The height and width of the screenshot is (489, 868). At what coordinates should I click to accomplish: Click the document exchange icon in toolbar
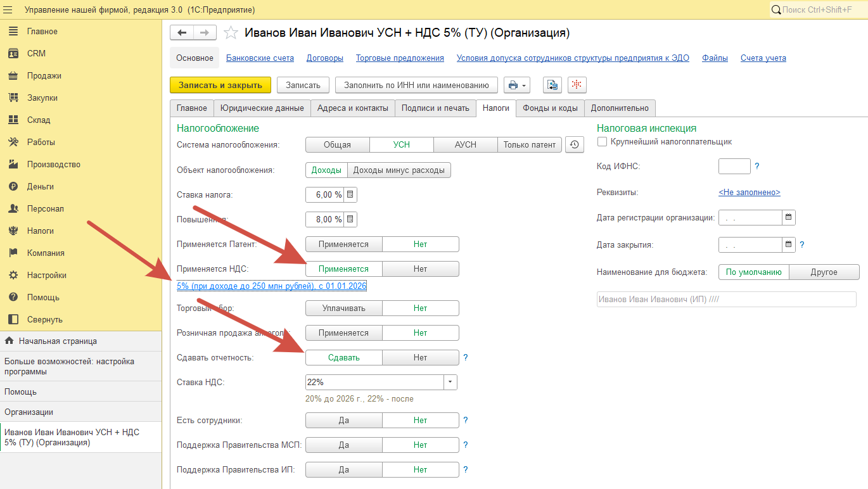pyautogui.click(x=552, y=85)
